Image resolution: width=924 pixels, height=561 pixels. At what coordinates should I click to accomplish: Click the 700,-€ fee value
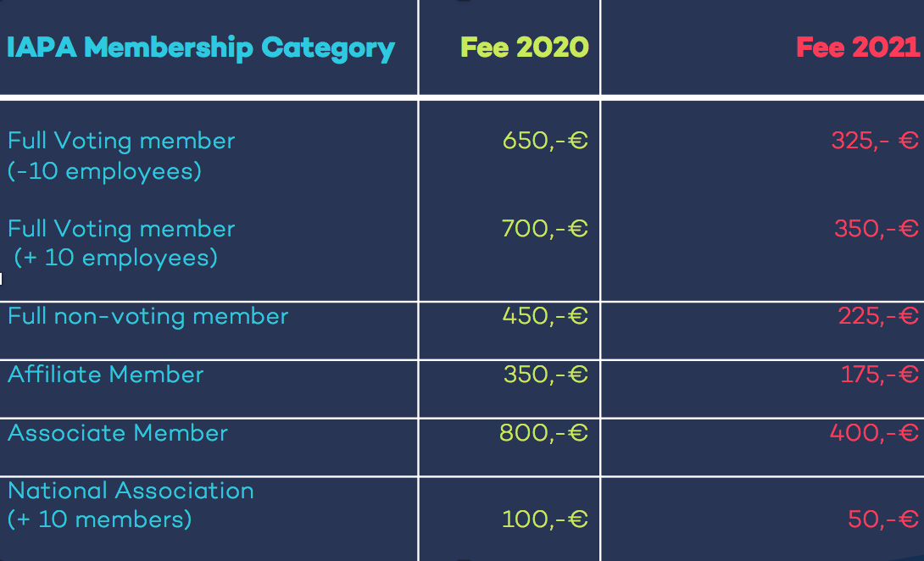tap(545, 229)
